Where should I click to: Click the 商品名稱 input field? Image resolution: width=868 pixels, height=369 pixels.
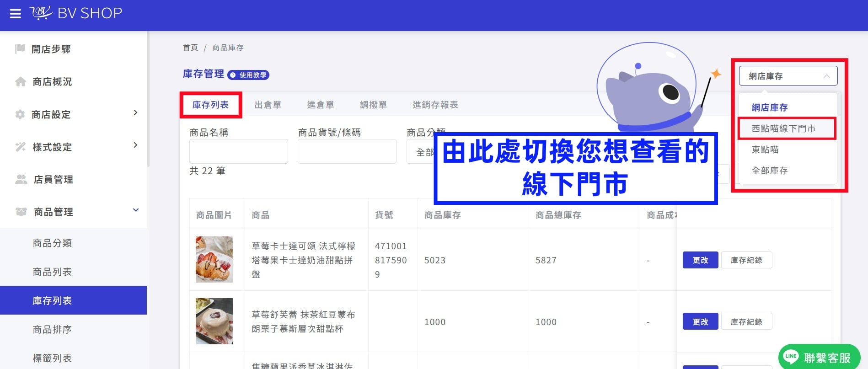coord(239,151)
